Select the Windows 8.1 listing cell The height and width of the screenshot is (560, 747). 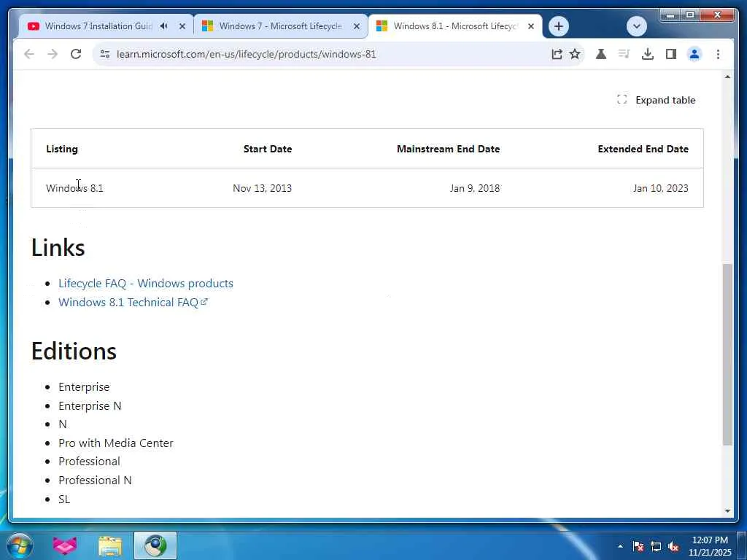coord(75,188)
